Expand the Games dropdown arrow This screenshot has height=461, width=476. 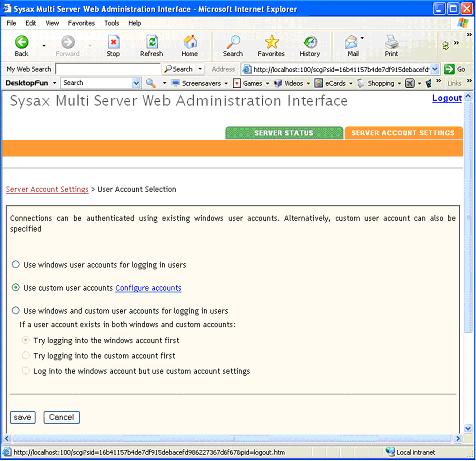point(267,83)
